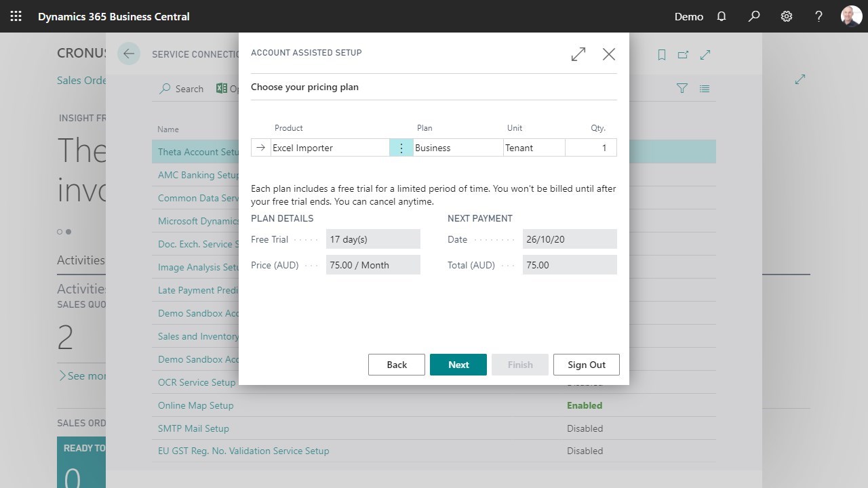Open Late Payment Prediction connection
The width and height of the screenshot is (868, 488).
[x=198, y=290]
